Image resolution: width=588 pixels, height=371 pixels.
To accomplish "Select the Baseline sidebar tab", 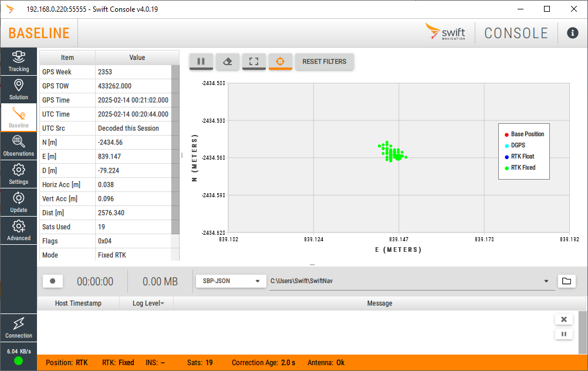I will point(18,118).
